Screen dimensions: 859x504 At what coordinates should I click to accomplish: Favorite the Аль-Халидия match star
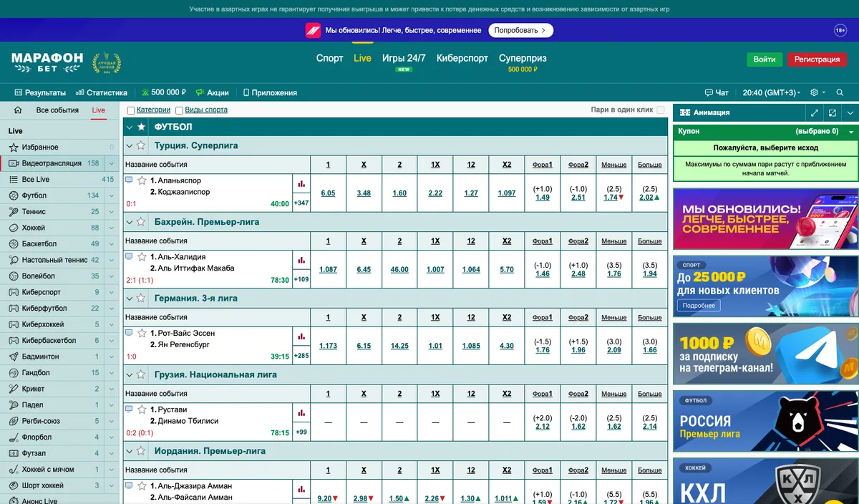(x=142, y=257)
